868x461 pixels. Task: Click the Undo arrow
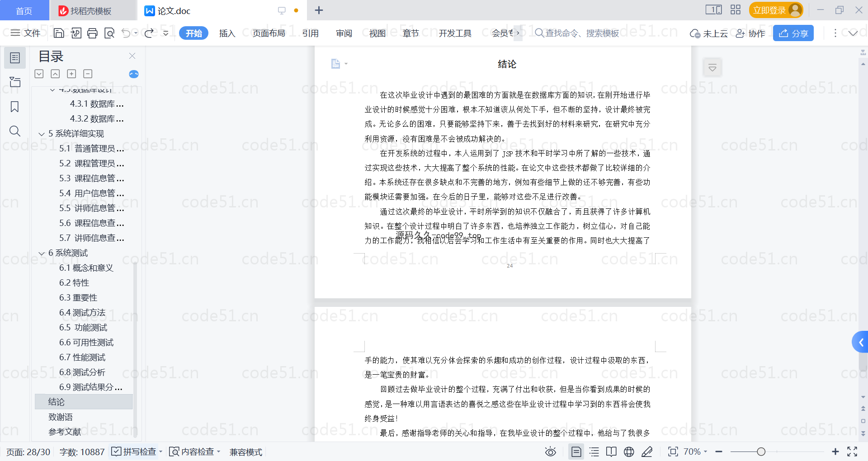tap(126, 33)
